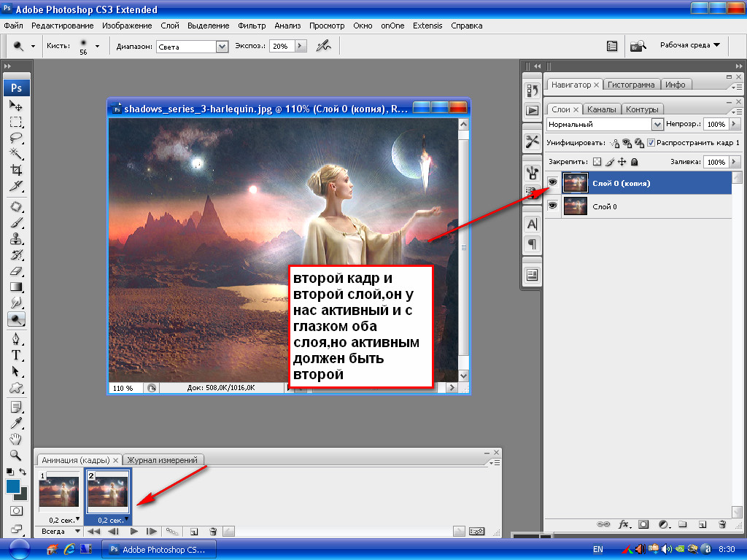This screenshot has height=560, width=747.
Task: Open the Непрозр. opacity arrow
Action: coord(734,124)
